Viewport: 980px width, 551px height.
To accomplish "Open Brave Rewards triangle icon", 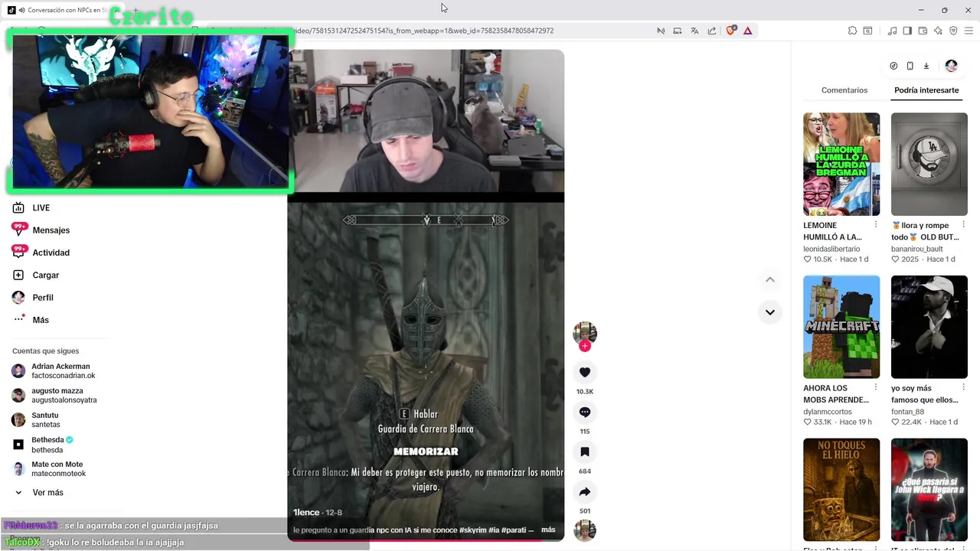I will point(747,31).
